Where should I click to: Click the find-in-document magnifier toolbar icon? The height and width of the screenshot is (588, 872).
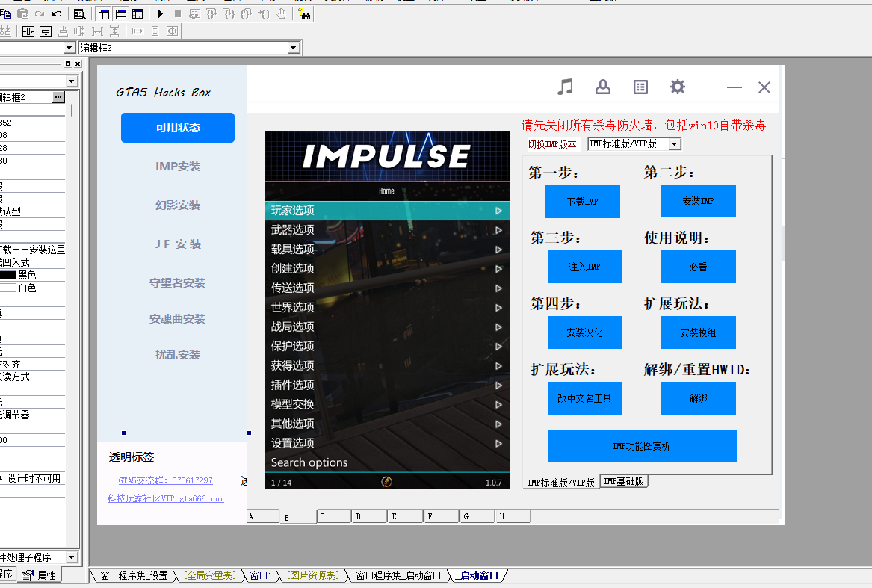[x=79, y=13]
